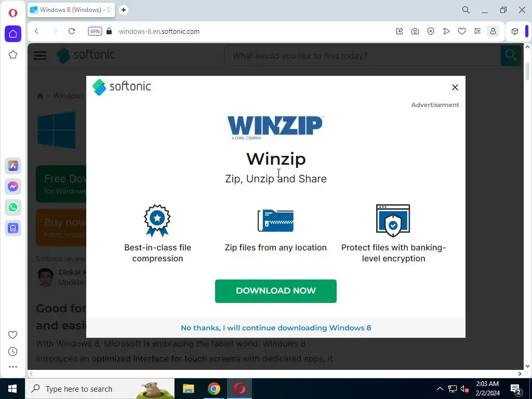Open the Windows Start menu
Viewport: 532px width, 399px height.
[x=12, y=389]
